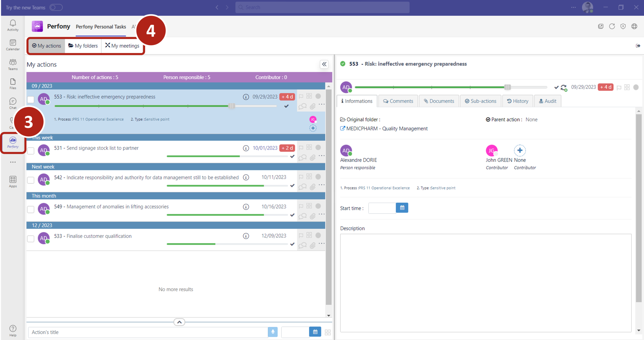Image resolution: width=644 pixels, height=340 pixels.
Task: Add a contributor with the plus circle
Action: (519, 150)
